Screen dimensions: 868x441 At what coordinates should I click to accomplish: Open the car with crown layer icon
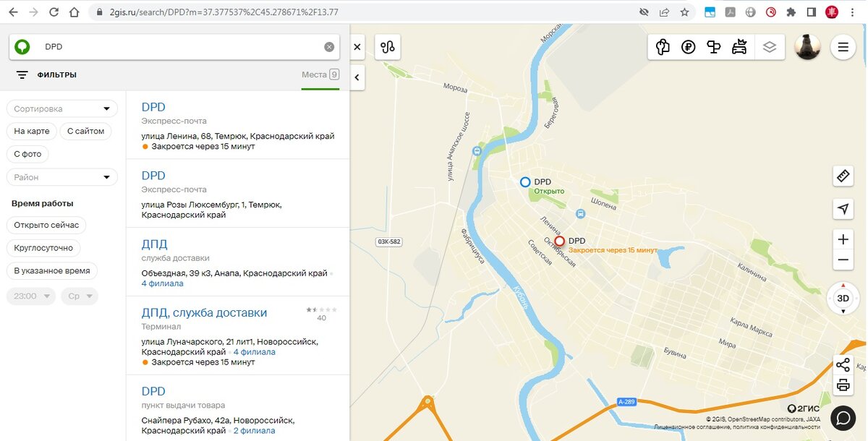click(739, 47)
